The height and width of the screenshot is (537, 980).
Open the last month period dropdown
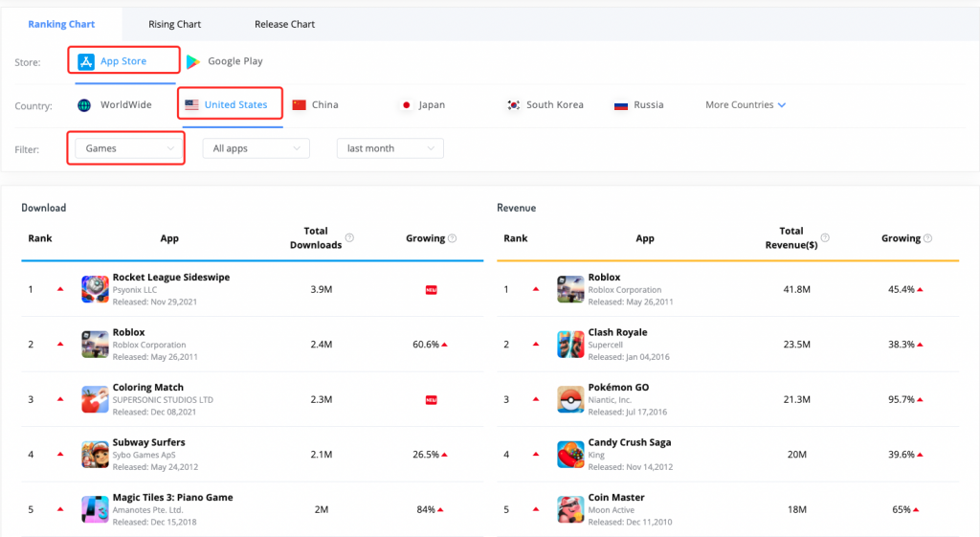390,148
